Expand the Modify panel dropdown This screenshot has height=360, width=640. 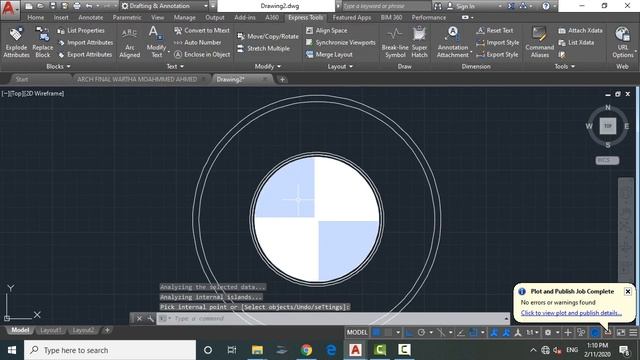coord(268,67)
